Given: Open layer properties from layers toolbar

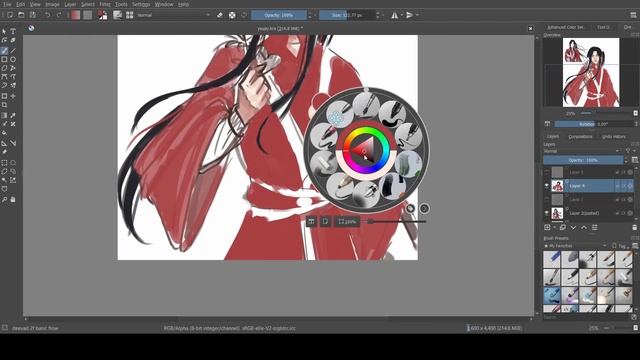Looking at the screenshot, I should point(595,227).
